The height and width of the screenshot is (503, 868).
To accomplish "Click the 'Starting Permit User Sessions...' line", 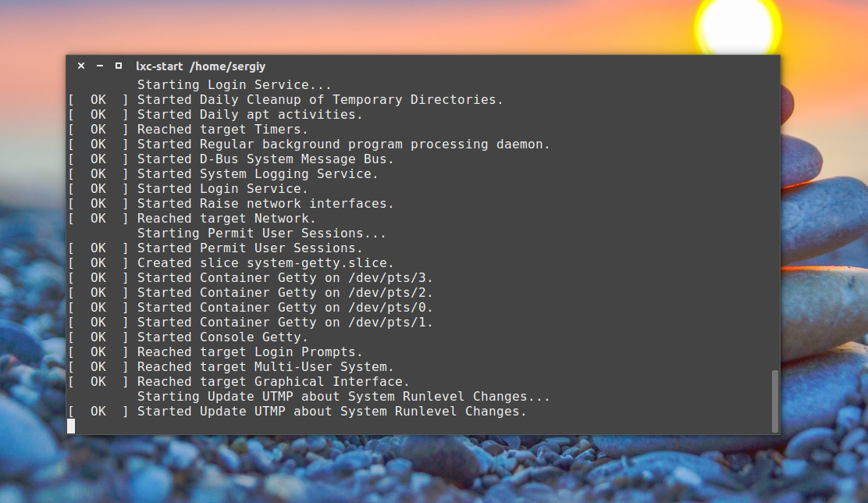I will [261, 234].
